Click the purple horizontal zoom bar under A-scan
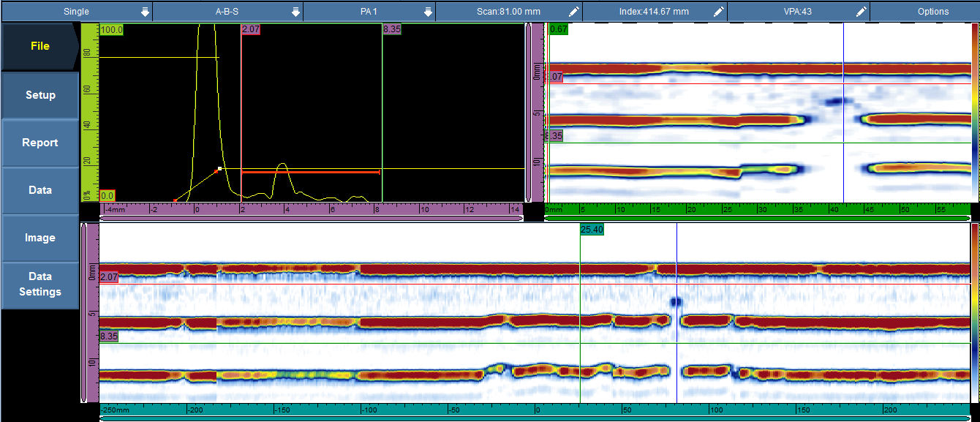The height and width of the screenshot is (422, 980). 312,218
